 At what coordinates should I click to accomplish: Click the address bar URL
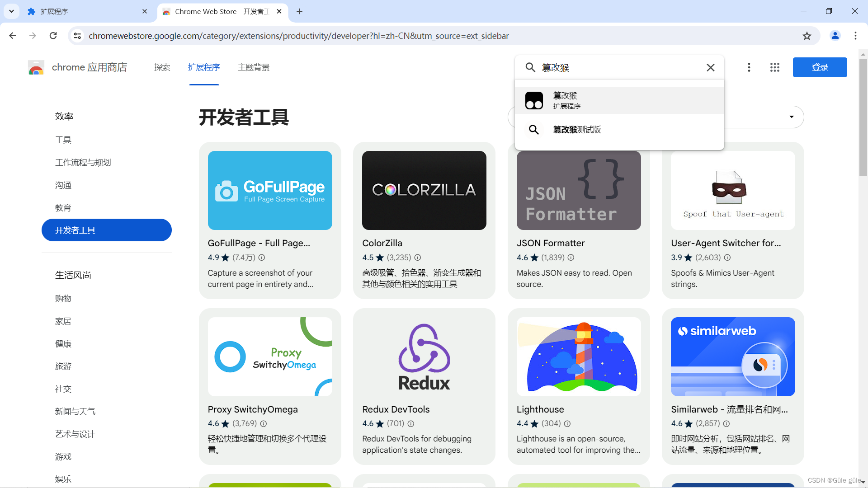pos(299,36)
